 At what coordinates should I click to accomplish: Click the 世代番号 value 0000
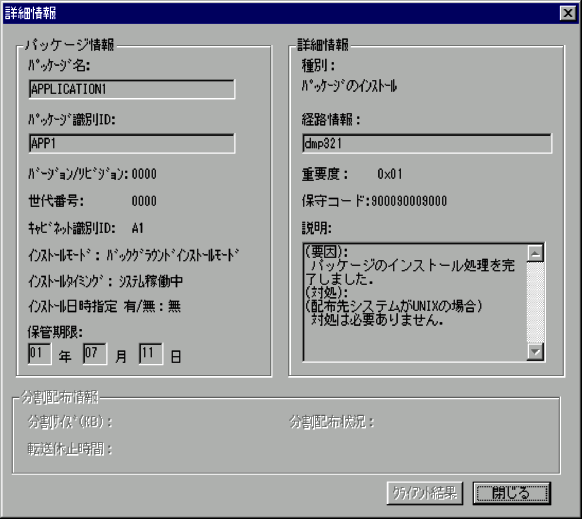(x=144, y=201)
